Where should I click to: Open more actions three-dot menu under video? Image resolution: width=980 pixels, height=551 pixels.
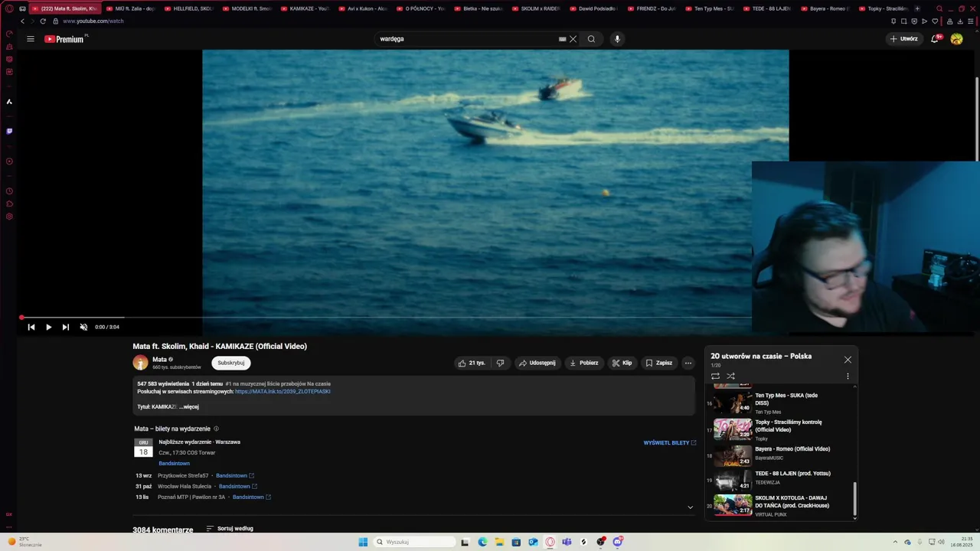688,363
